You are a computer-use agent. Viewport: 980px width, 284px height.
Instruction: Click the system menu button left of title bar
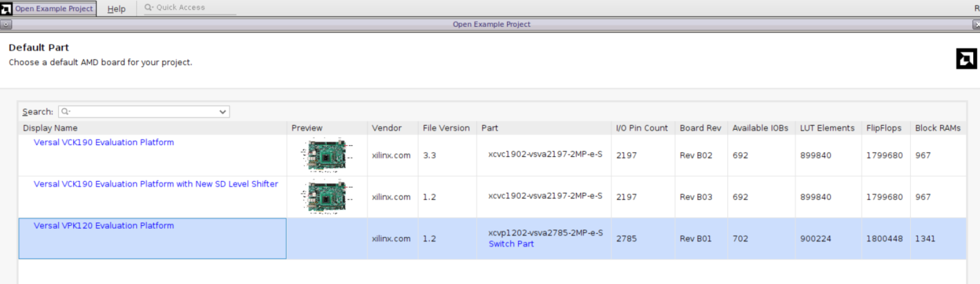6,24
